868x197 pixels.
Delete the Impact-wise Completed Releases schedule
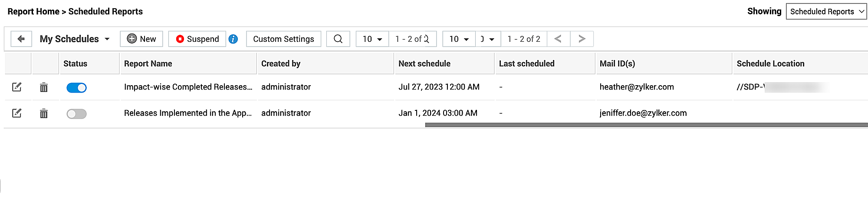44,87
